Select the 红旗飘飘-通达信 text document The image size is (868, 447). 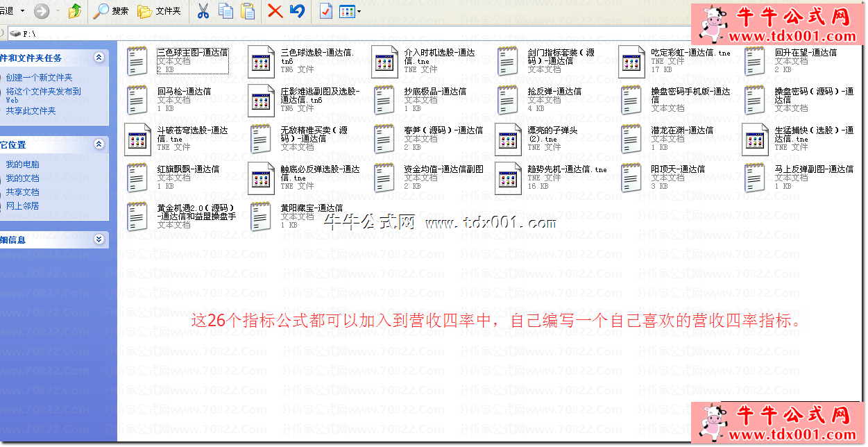[173, 177]
